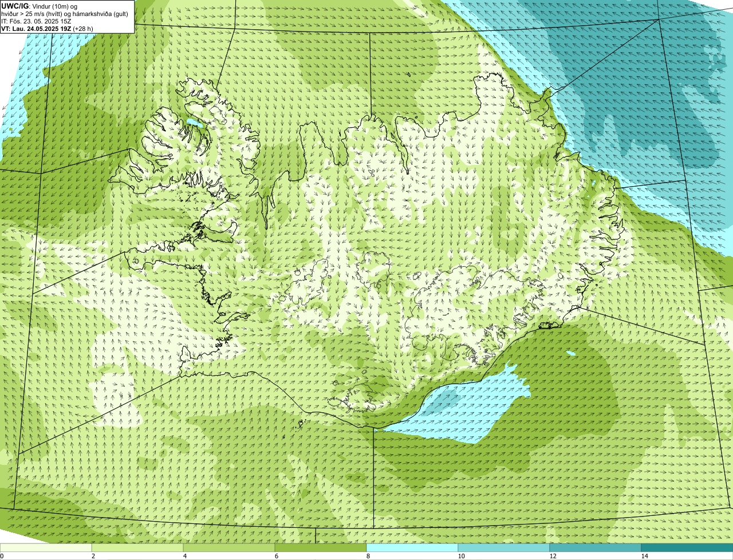Click the 'hviður > 25 m/s (hvítt)' description line

65,14
